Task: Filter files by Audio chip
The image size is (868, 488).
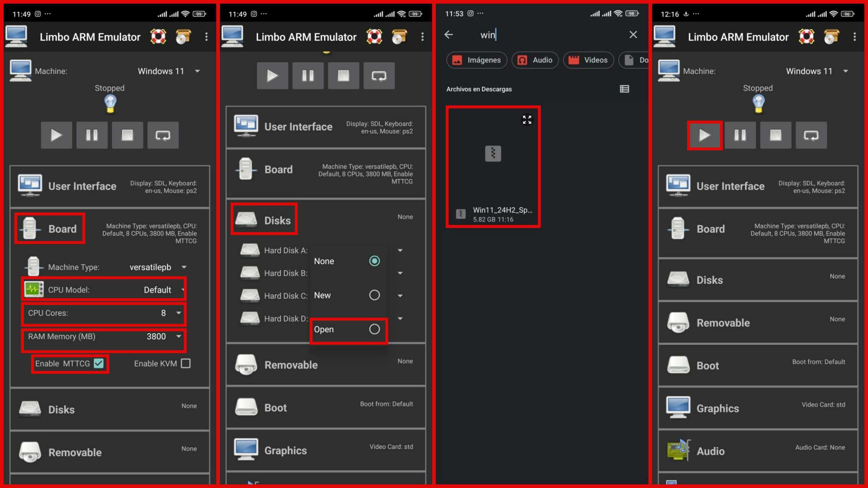Action: click(535, 60)
